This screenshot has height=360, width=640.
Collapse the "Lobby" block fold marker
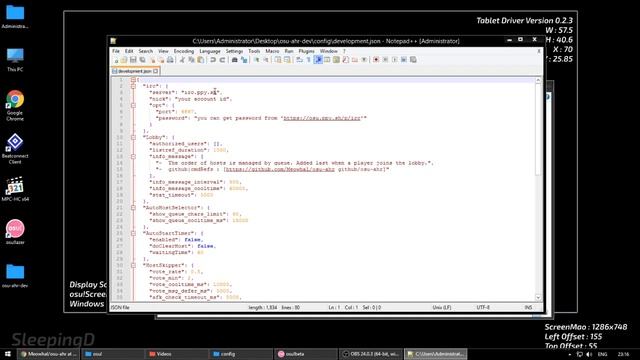[133, 138]
